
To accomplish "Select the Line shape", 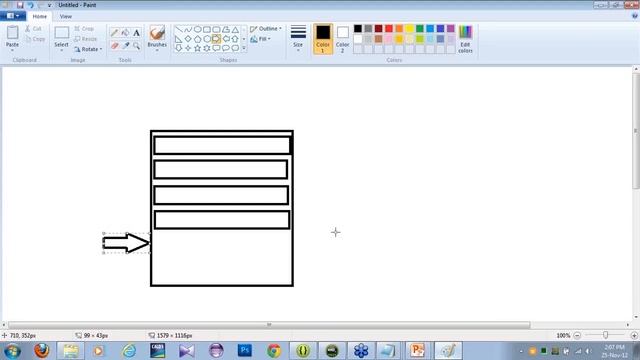I will tap(179, 29).
